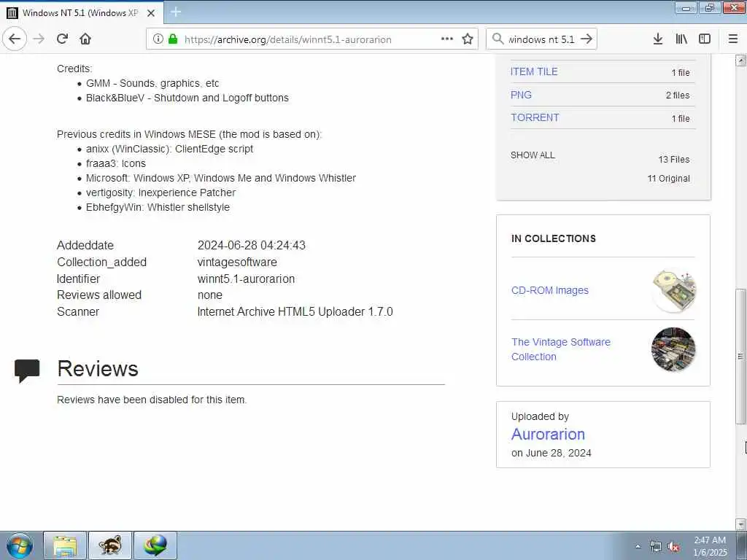The width and height of the screenshot is (747, 560).
Task: Open Windows Explorer from the taskbar
Action: pos(65,545)
